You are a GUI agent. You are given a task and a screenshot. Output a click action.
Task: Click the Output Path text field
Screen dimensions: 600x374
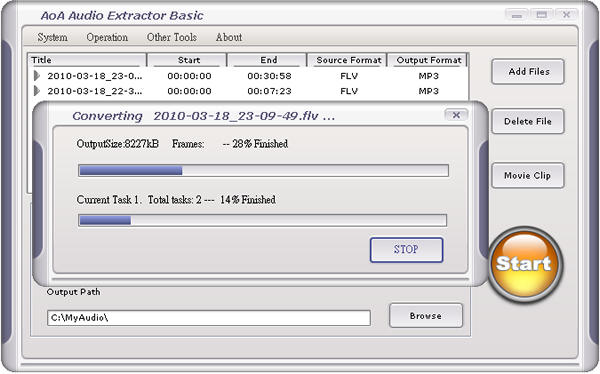pos(209,318)
